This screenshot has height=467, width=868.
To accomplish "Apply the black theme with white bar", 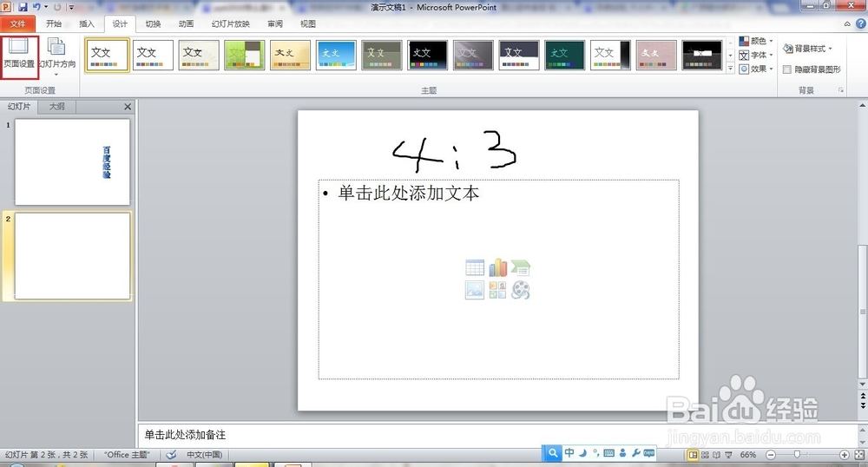I will click(702, 55).
